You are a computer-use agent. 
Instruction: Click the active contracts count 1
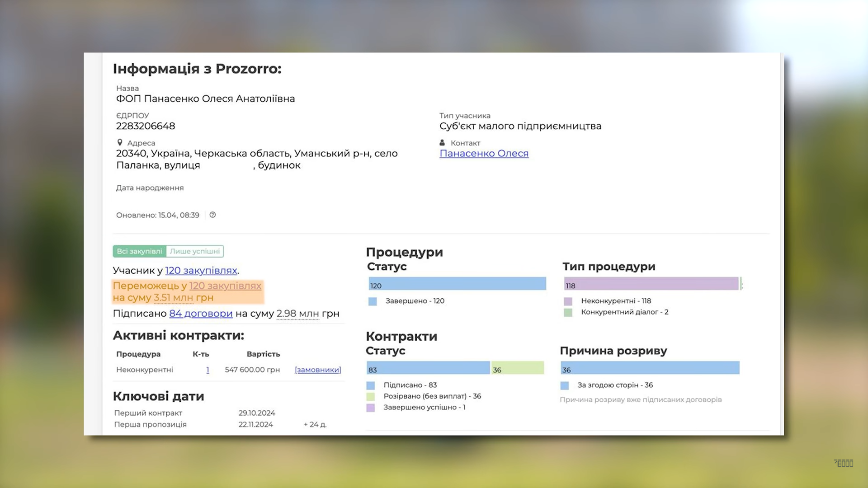pos(208,370)
